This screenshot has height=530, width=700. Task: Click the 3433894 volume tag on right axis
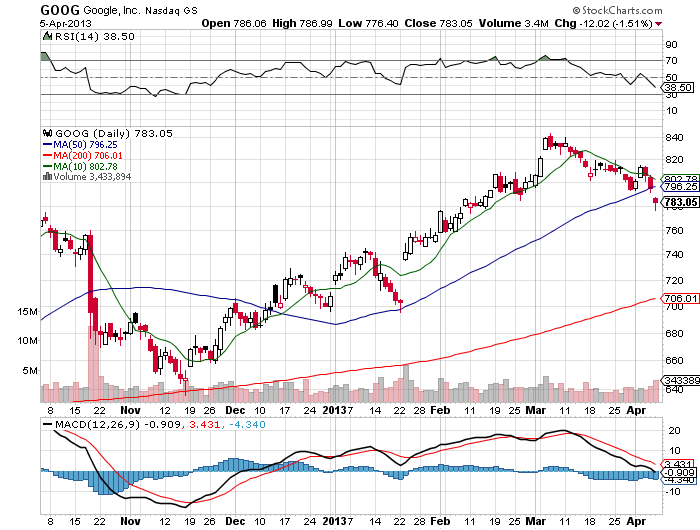pos(681,380)
